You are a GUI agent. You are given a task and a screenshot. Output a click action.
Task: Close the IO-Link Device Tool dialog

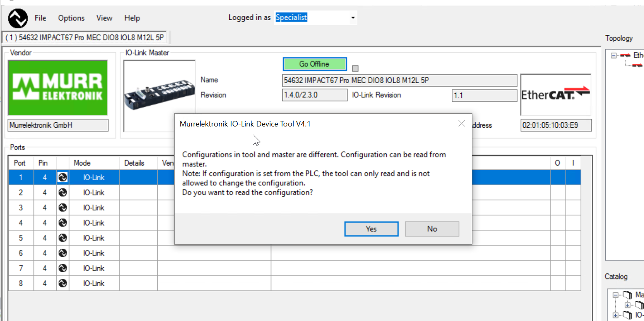point(461,124)
